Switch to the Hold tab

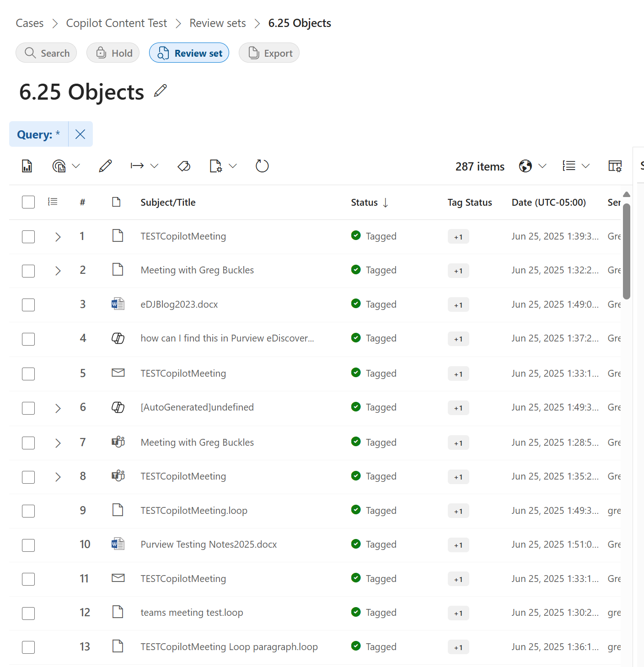point(113,53)
